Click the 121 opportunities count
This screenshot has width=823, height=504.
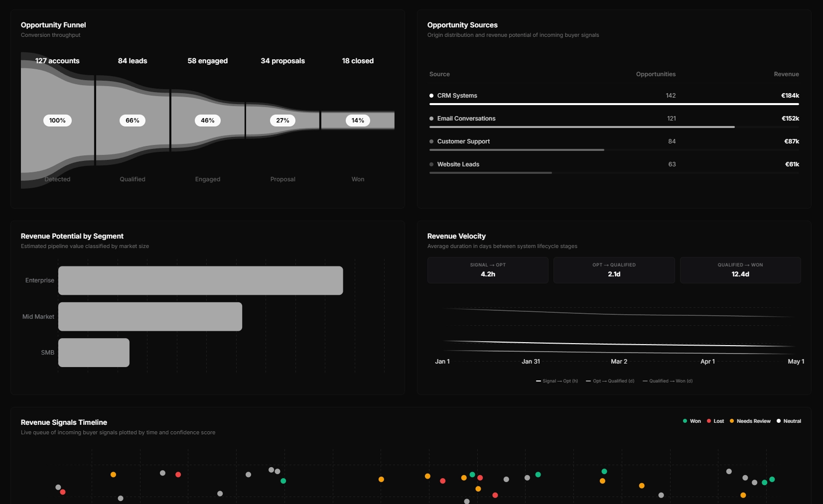[672, 119]
